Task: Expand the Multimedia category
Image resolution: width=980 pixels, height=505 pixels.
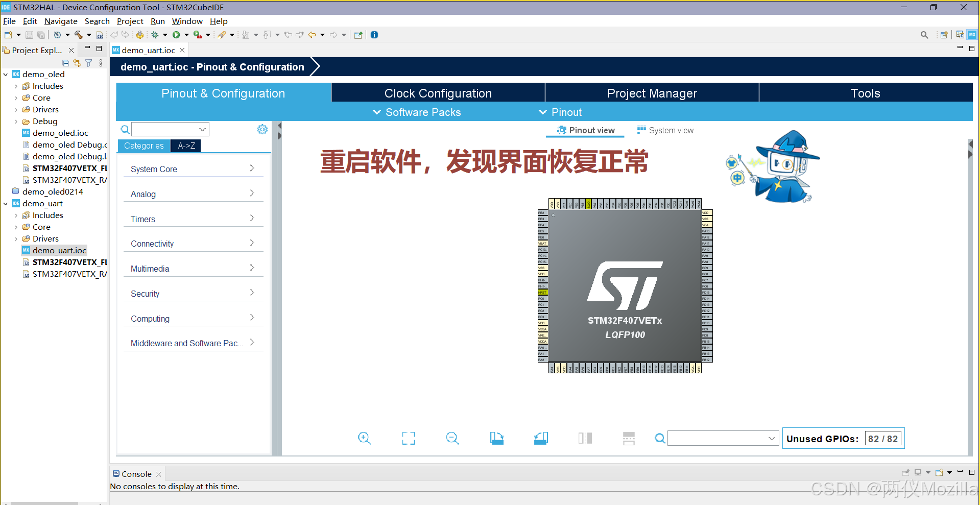Action: coord(193,269)
